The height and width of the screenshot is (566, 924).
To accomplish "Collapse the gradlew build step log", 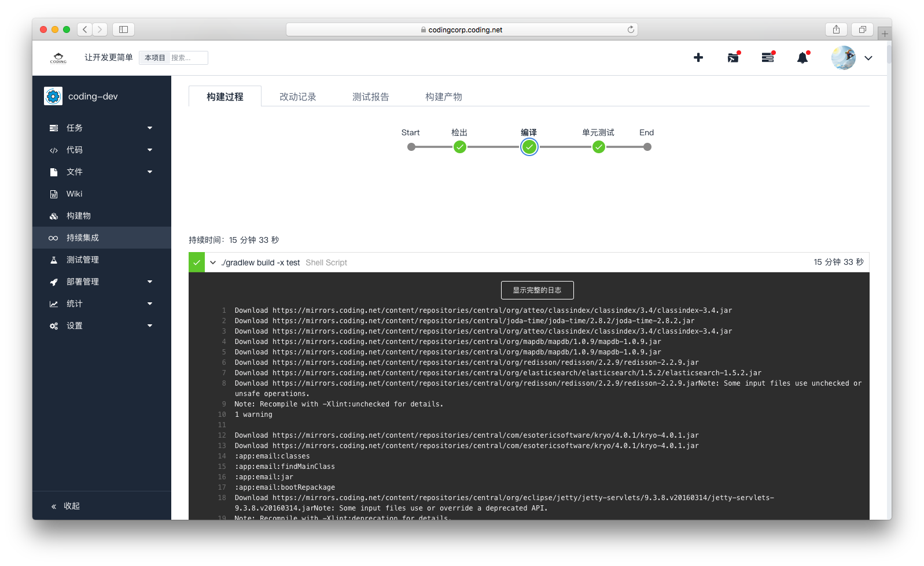I will [213, 262].
